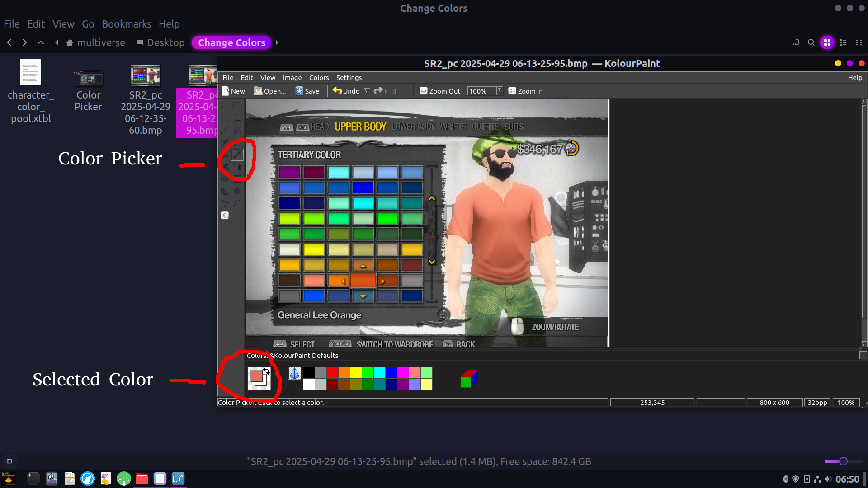
Task: Click the Change Colors breadcrumb
Action: (231, 42)
